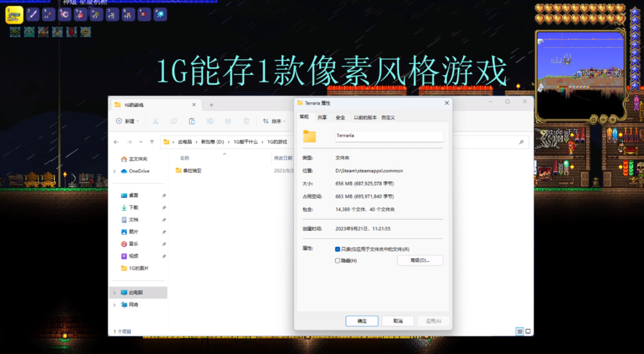Switch to details view in status bar

click(520, 332)
